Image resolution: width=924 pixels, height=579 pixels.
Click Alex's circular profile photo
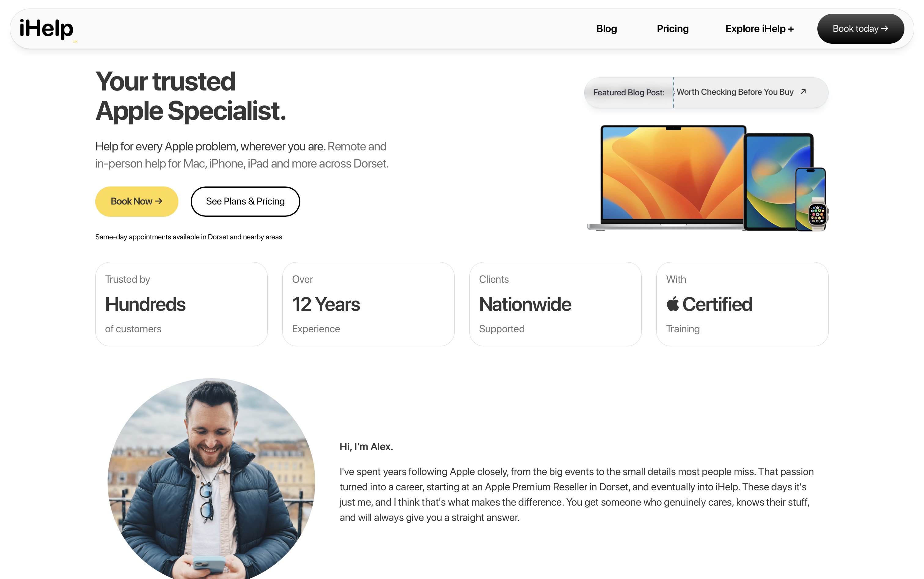[x=211, y=479]
